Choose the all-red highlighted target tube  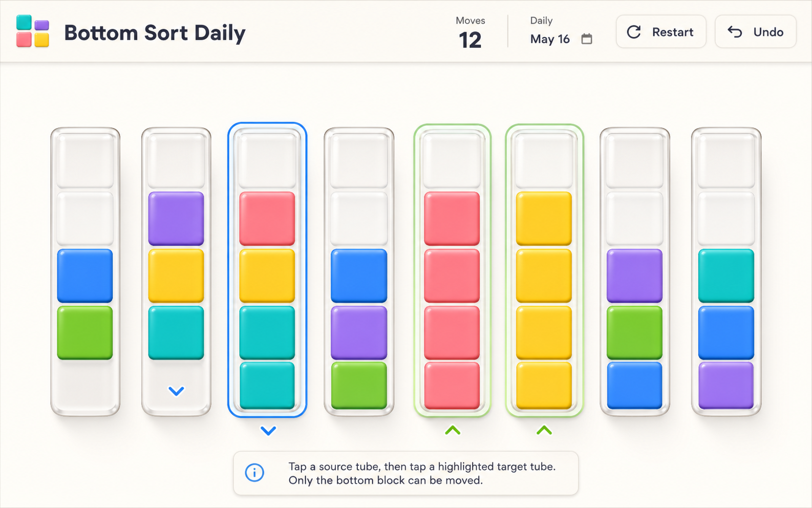(453, 270)
